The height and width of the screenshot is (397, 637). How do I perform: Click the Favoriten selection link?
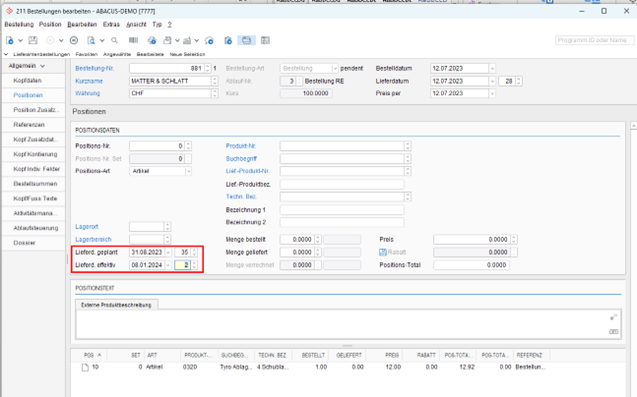[x=87, y=54]
